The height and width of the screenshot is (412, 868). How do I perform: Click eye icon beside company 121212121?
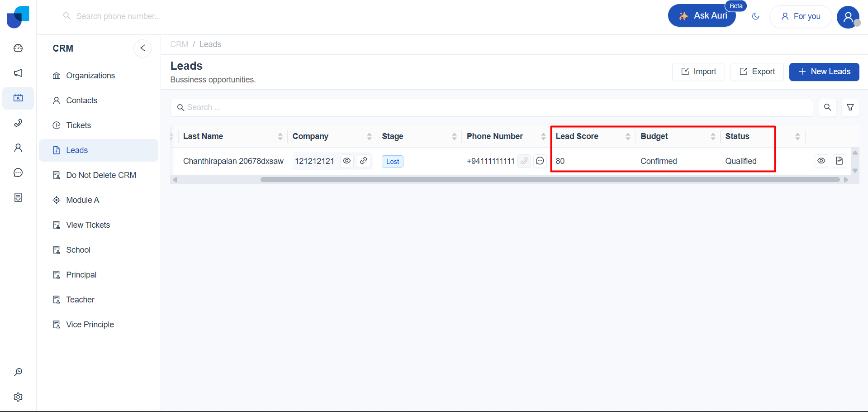click(346, 161)
